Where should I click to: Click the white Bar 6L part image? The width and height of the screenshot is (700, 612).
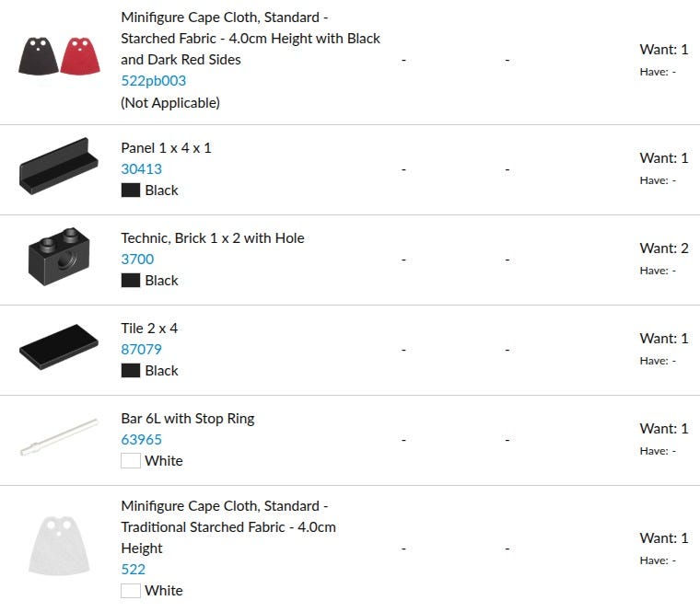pyautogui.click(x=59, y=437)
